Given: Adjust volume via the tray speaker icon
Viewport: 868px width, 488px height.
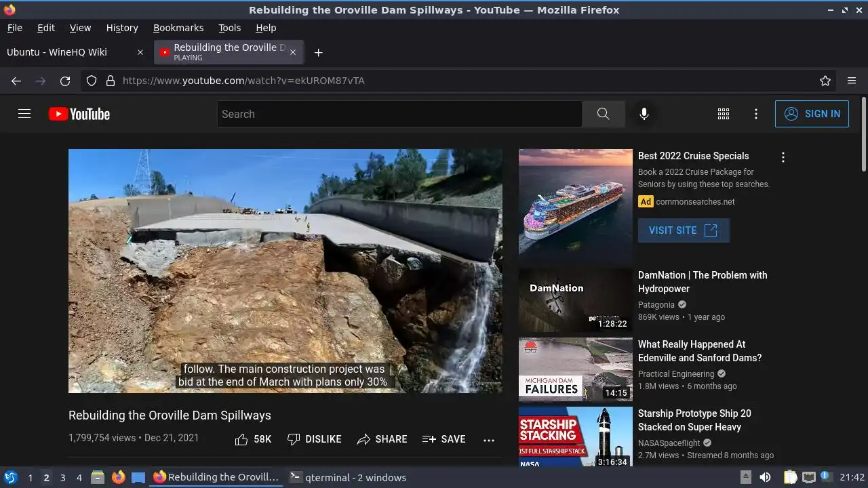Looking at the screenshot, I should [765, 477].
